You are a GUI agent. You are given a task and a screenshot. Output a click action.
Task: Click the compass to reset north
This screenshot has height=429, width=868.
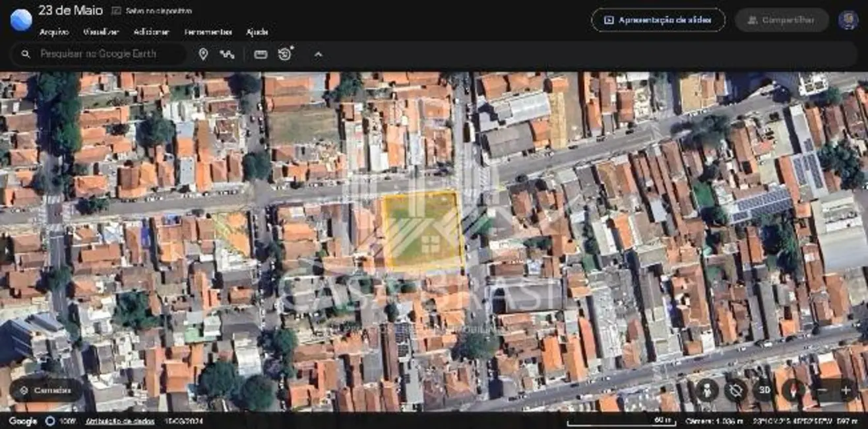(x=793, y=390)
